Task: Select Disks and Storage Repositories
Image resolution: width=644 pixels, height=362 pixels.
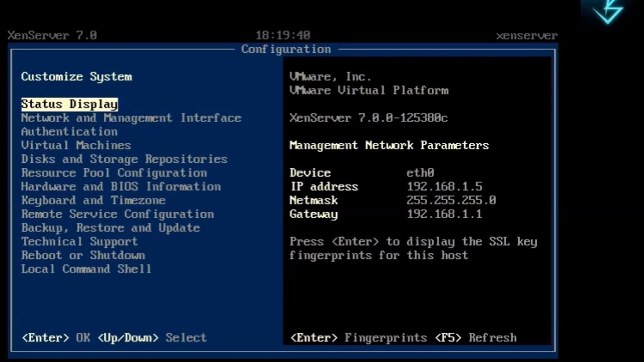Action: [124, 159]
